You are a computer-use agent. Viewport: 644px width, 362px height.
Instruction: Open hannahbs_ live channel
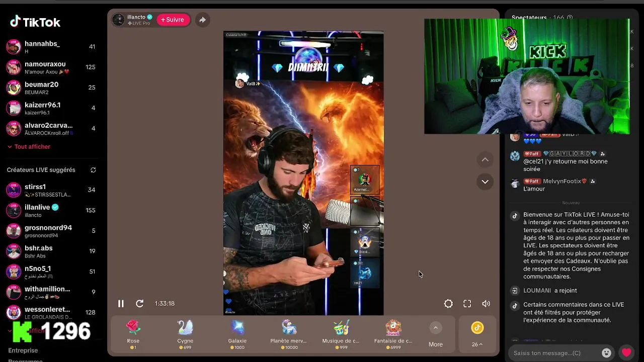pos(50,47)
